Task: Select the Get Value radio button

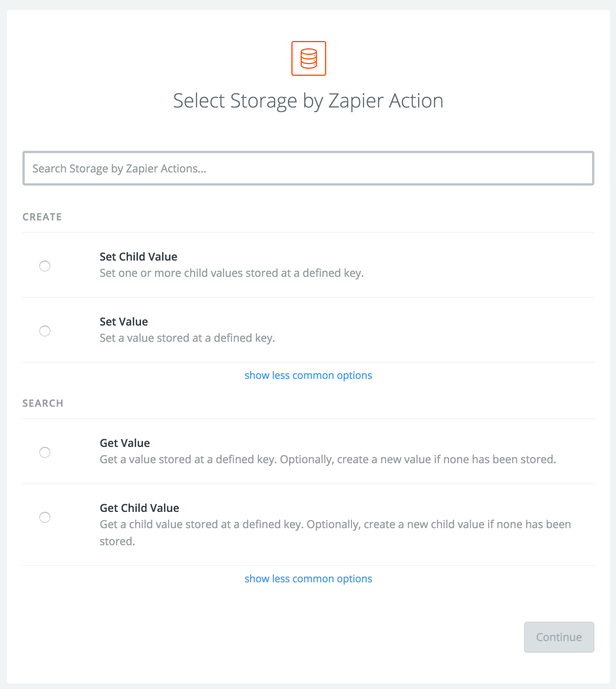Action: pos(45,452)
